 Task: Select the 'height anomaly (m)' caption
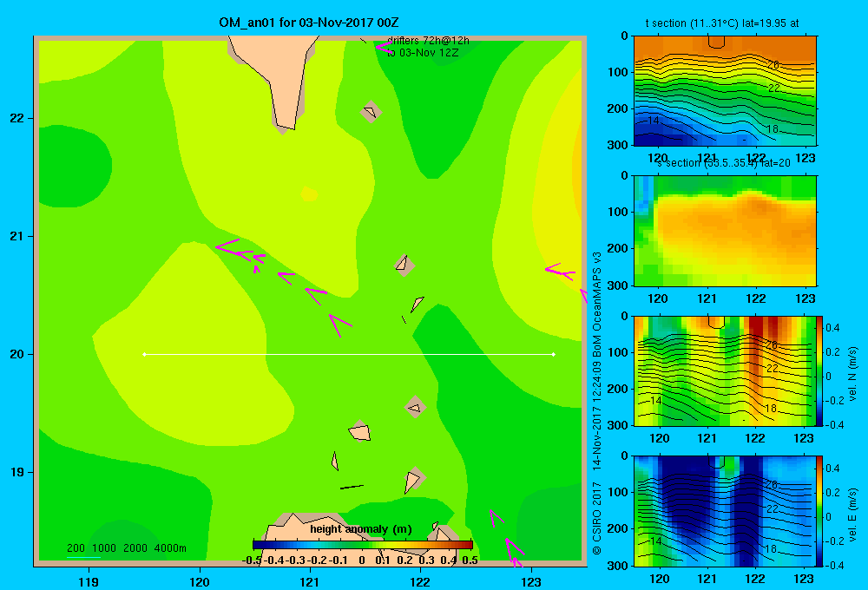pyautogui.click(x=361, y=529)
